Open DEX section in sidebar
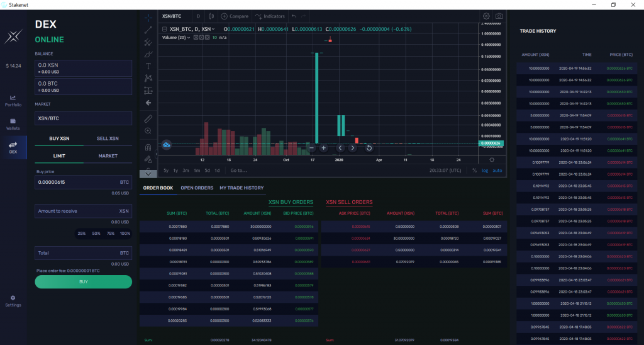The width and height of the screenshot is (644, 345). 13,147
